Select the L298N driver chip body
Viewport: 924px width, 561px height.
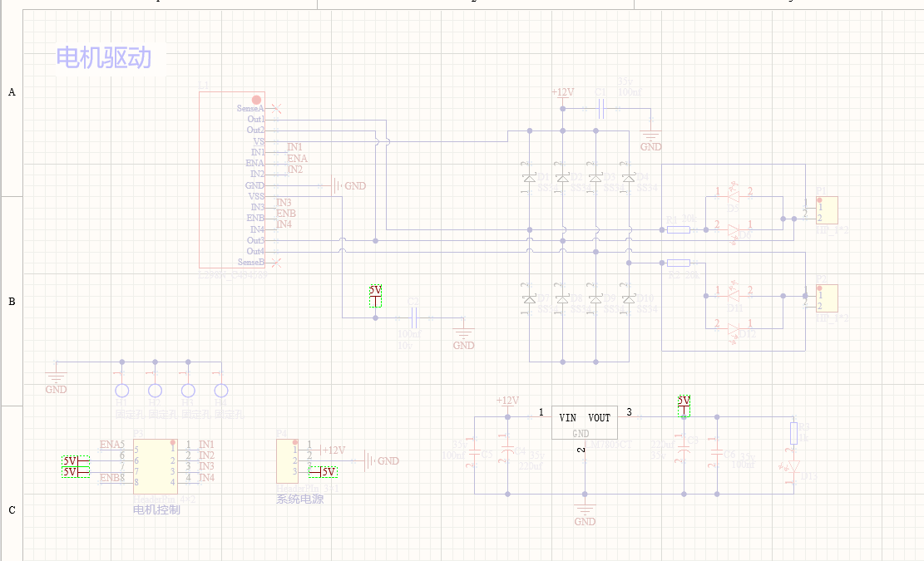click(231, 180)
